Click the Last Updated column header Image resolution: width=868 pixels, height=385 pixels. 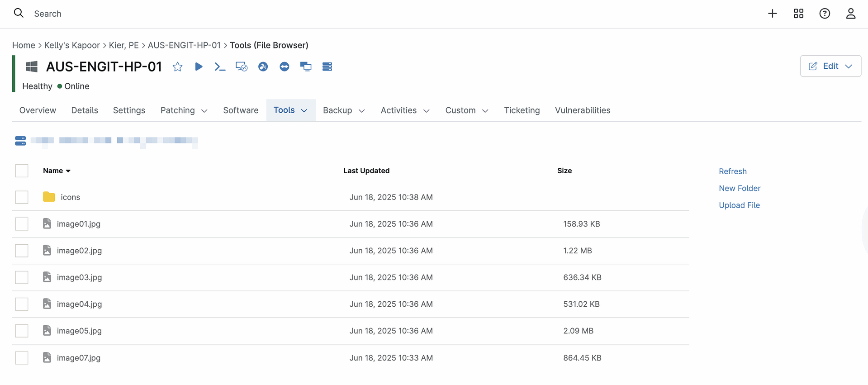click(366, 171)
